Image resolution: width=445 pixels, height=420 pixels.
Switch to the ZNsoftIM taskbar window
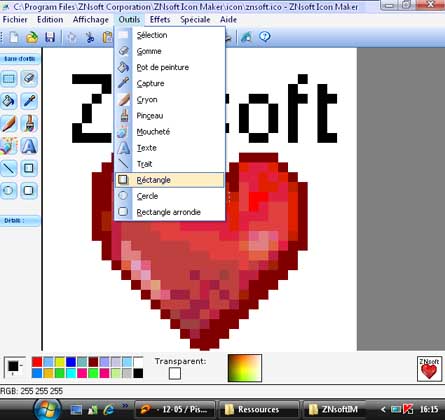[335, 409]
